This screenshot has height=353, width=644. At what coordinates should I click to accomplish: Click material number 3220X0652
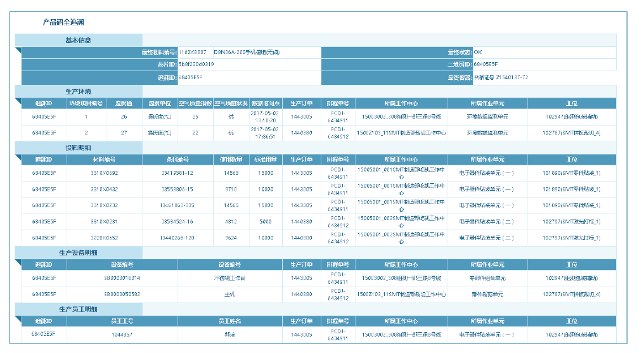105,238
